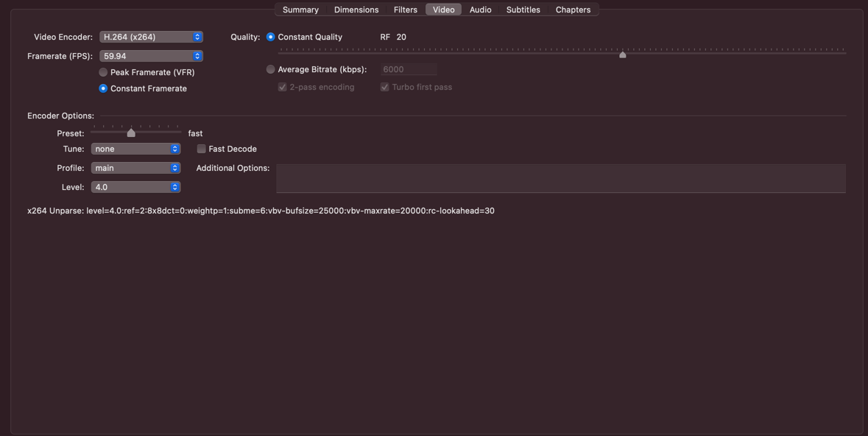This screenshot has width=868, height=436.
Task: Open the Tune dropdown
Action: 135,148
